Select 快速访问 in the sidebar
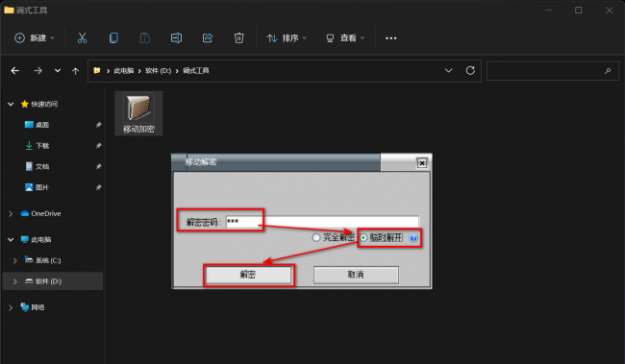Image resolution: width=625 pixels, height=364 pixels. point(44,105)
